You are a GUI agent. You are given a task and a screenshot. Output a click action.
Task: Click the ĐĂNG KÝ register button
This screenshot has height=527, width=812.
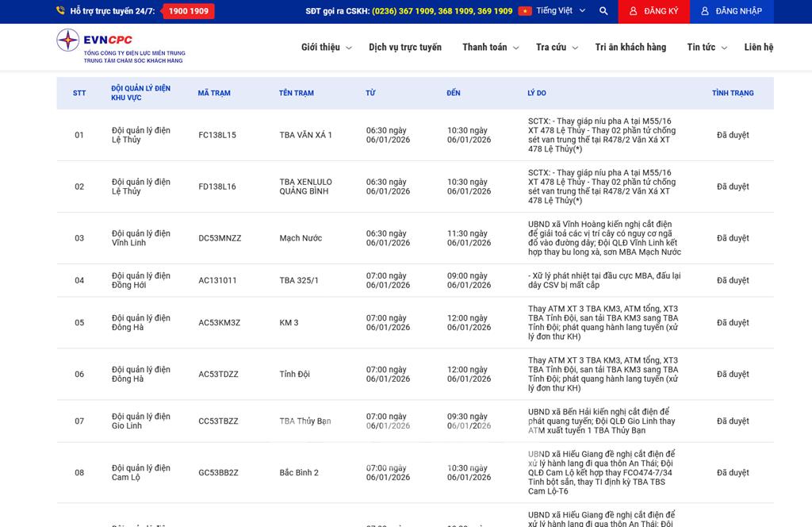(x=653, y=11)
